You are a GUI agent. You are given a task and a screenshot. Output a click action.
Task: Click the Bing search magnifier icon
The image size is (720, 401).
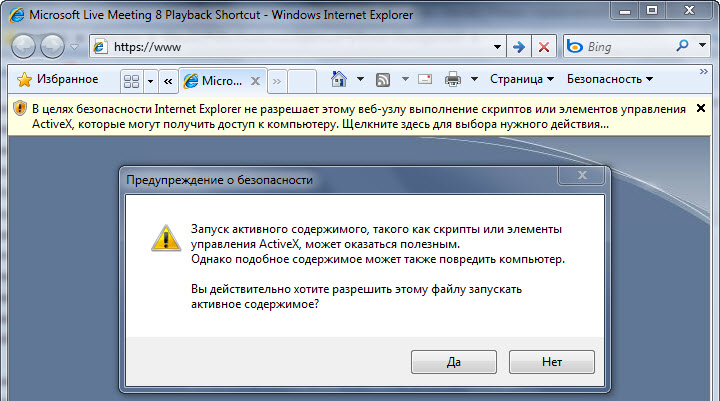(x=683, y=46)
